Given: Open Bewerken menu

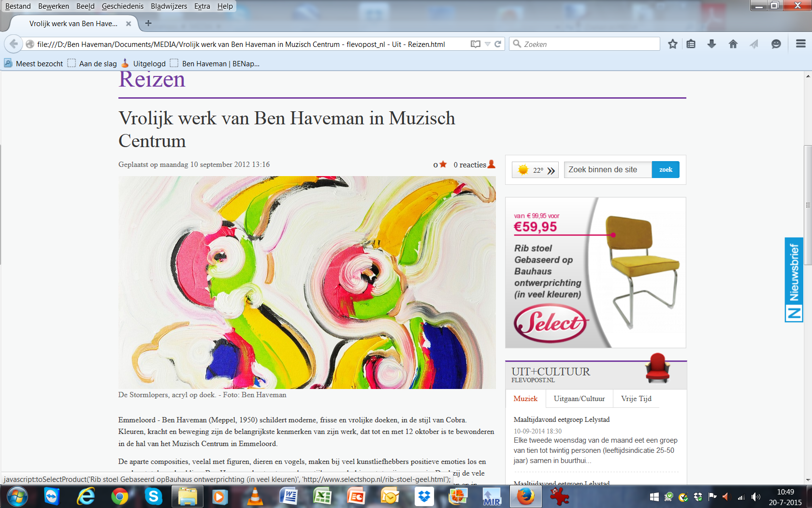Looking at the screenshot, I should [54, 6].
